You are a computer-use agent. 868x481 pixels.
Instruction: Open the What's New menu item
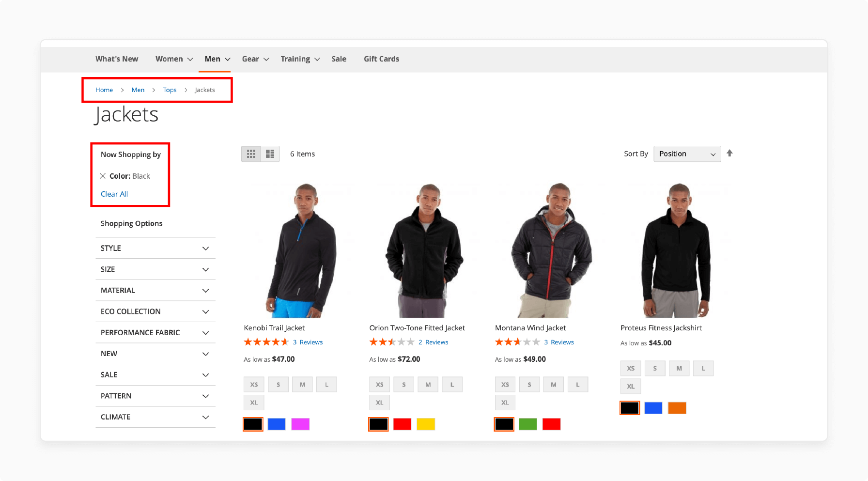(x=117, y=59)
